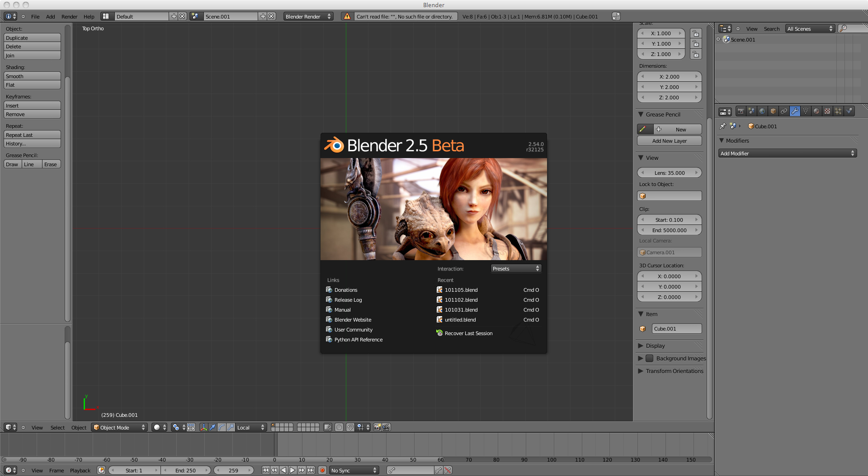Open recent file 101105.blend
Screen dimensions: 868x476
click(461, 290)
